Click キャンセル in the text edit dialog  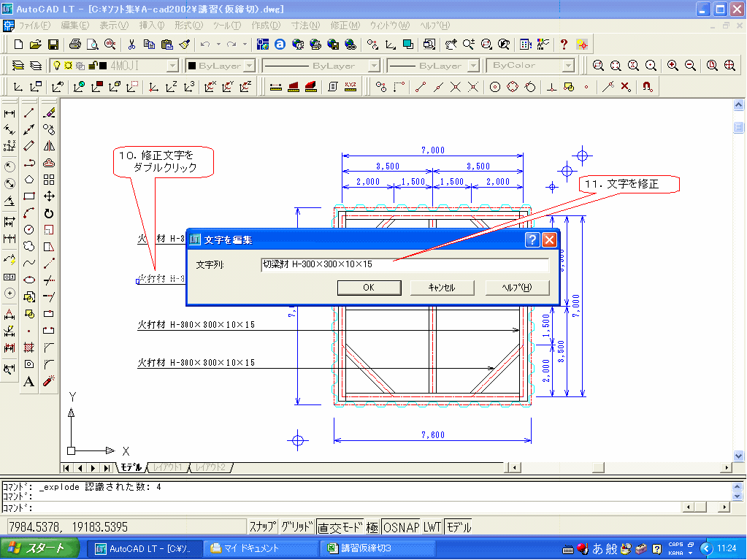coord(442,288)
